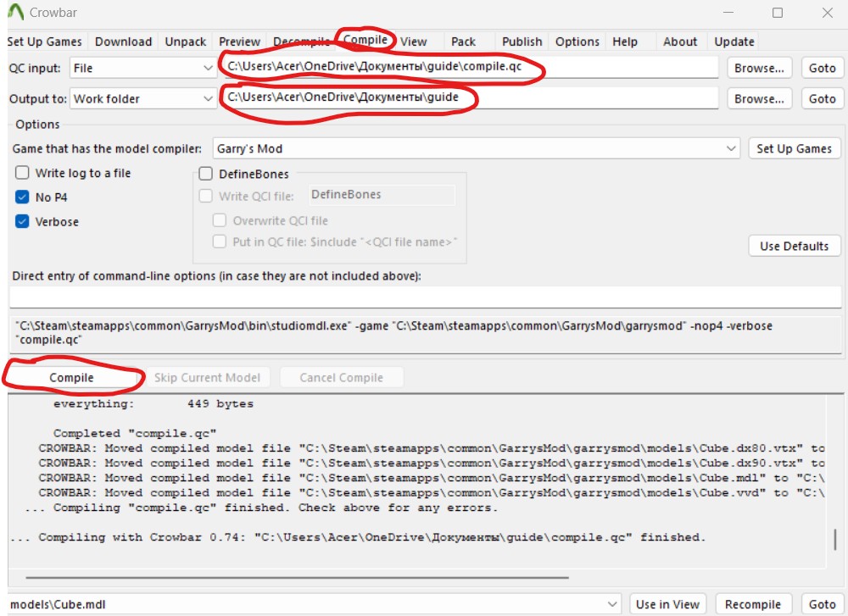This screenshot has height=616, width=848.
Task: Click the log line about Cube.mdl moved
Action: [432, 478]
